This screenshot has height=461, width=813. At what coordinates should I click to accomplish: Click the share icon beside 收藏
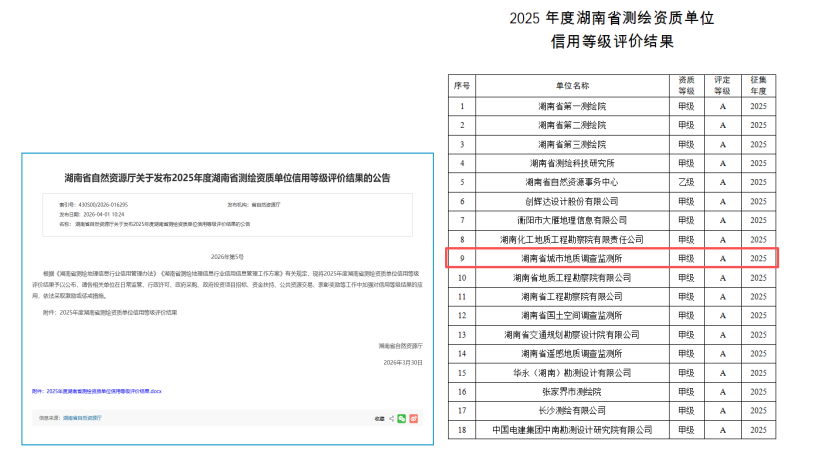391,418
